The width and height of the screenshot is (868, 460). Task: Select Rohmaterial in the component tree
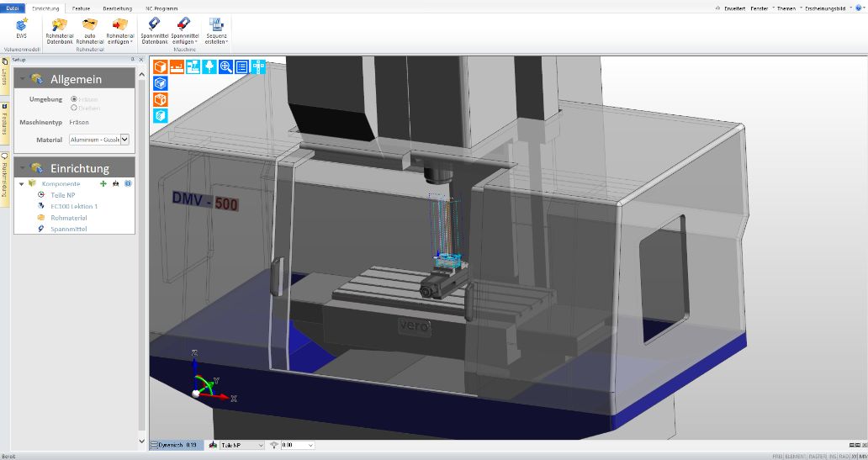[x=68, y=217]
